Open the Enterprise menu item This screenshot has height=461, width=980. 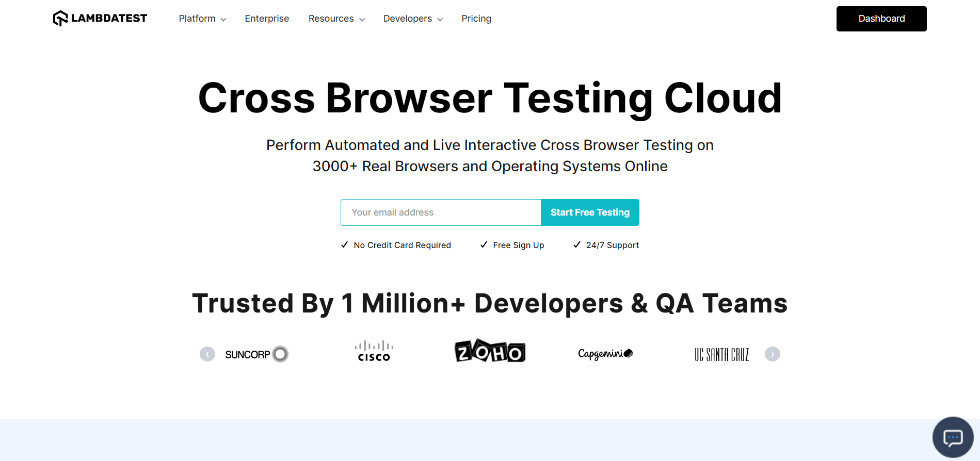point(267,19)
